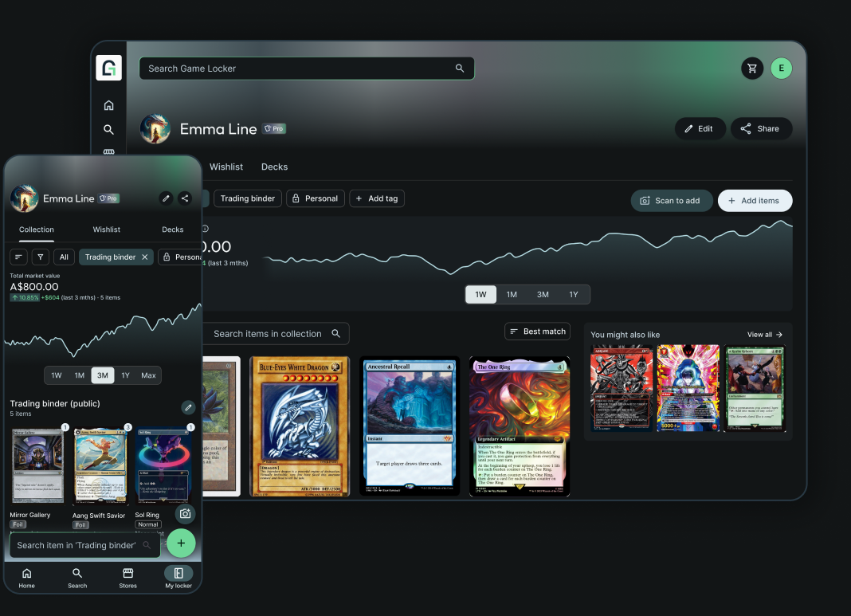Open the green E account avatar
Screen dimensions: 851x616
point(782,69)
